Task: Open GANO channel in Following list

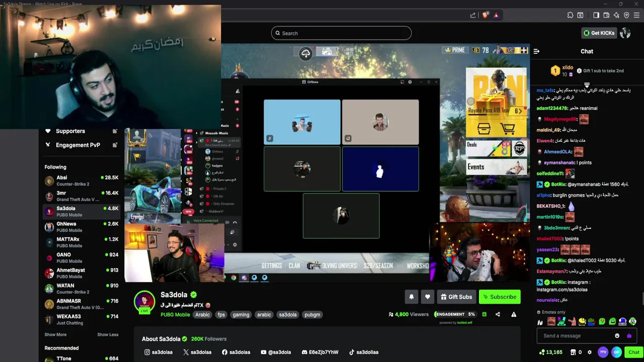Action: coord(81,258)
